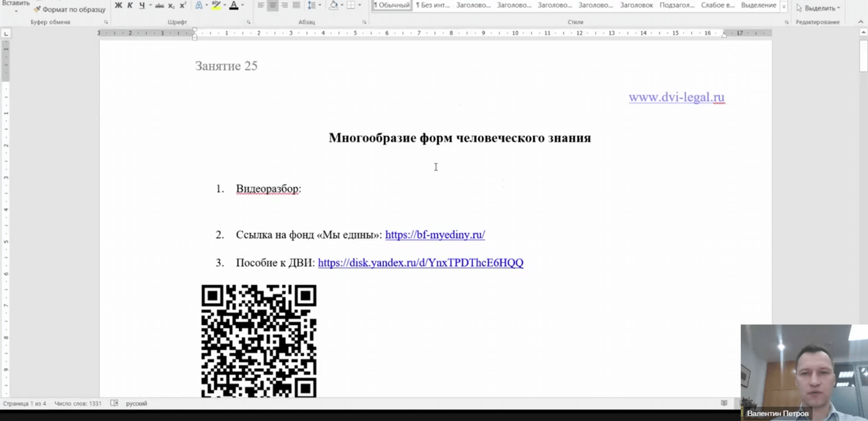Image resolution: width=868 pixels, height=421 pixels.
Task: Toggle bold (Ж) formatting
Action: pyautogui.click(x=118, y=5)
